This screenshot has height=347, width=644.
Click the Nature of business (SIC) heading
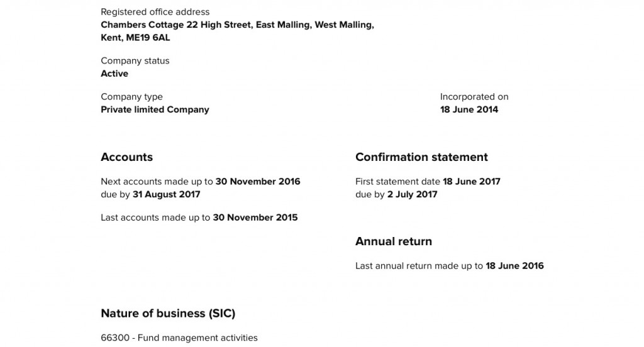(x=168, y=313)
